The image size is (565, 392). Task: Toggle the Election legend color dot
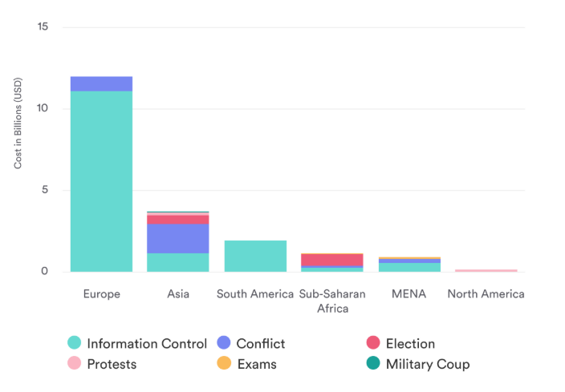point(372,344)
